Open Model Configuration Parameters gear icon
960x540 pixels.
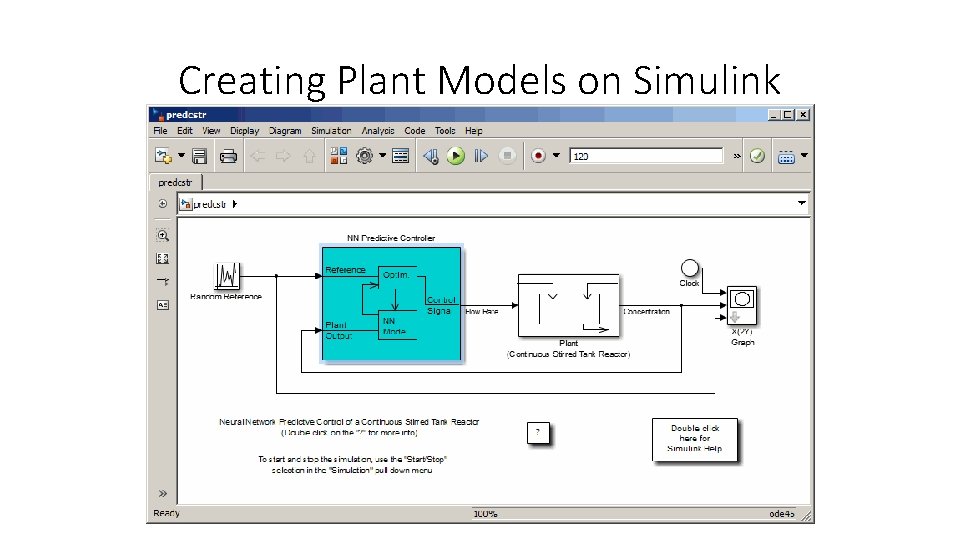364,156
